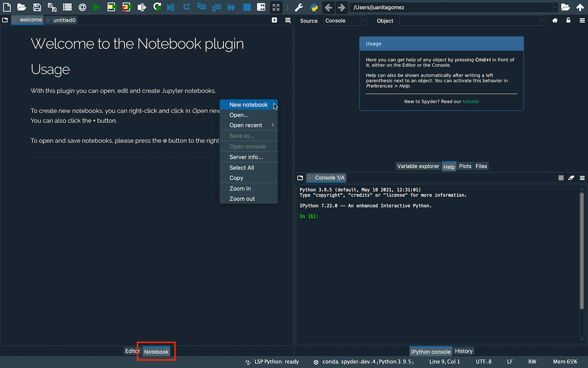Image resolution: width=588 pixels, height=368 pixels.
Task: Open the PYTHONPATH manager Python icon
Action: [313, 7]
